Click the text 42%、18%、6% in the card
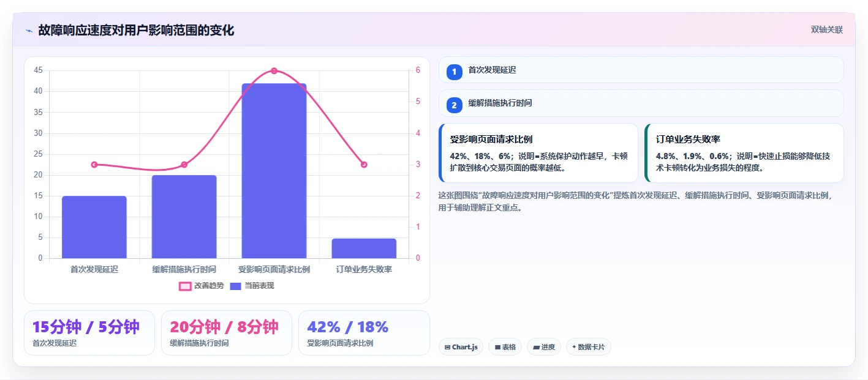The image size is (868, 380). (481, 156)
